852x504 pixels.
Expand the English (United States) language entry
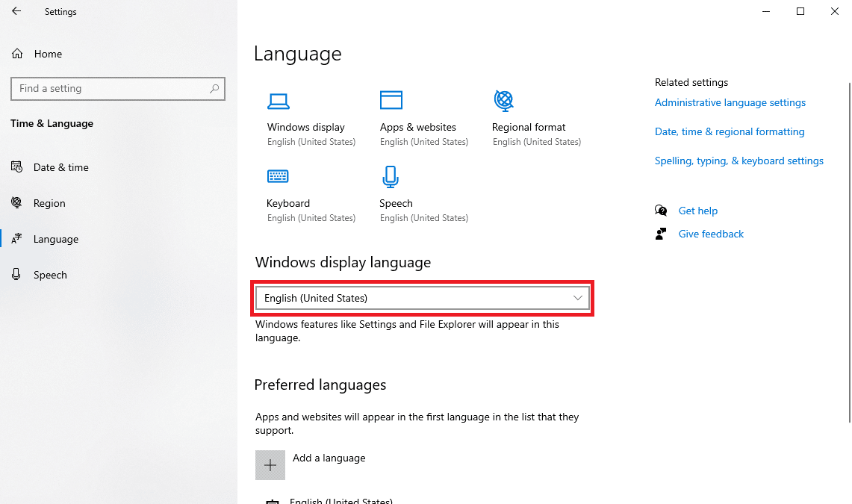click(341, 500)
